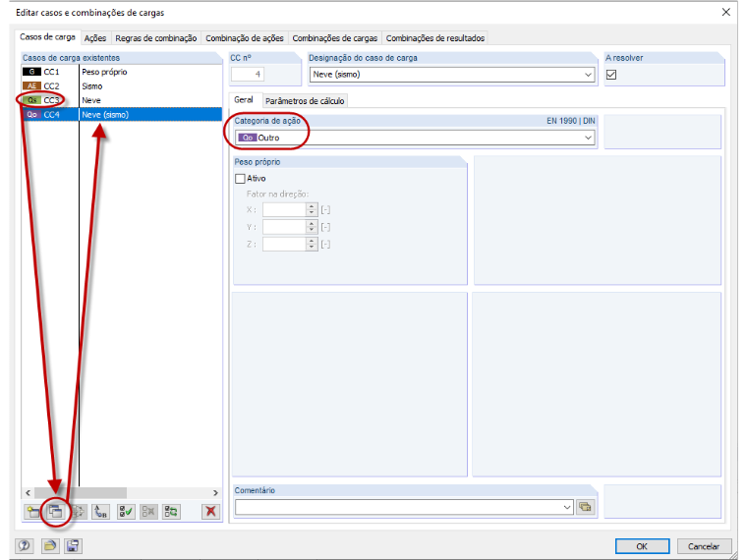747x560 pixels.
Task: Click the Y direction factor field
Action: point(284,227)
